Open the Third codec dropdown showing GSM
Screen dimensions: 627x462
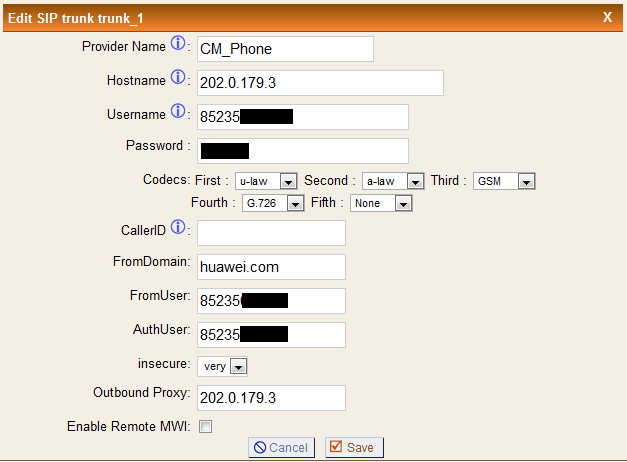504,181
